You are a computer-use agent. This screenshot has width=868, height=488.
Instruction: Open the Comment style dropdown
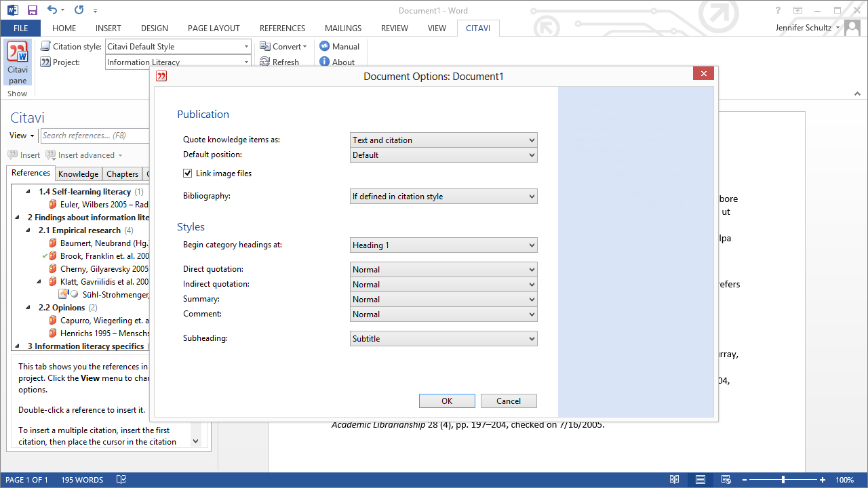(443, 314)
